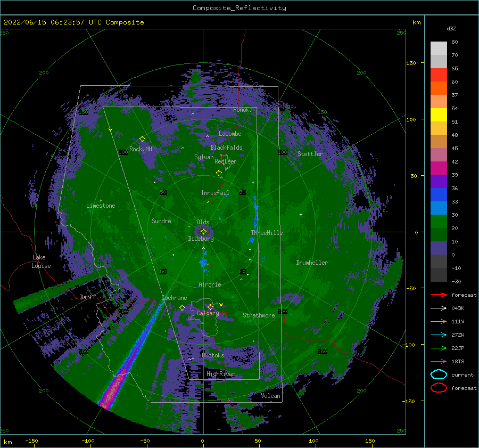Click the grey 70-65 dBZ swatch

coord(439,61)
